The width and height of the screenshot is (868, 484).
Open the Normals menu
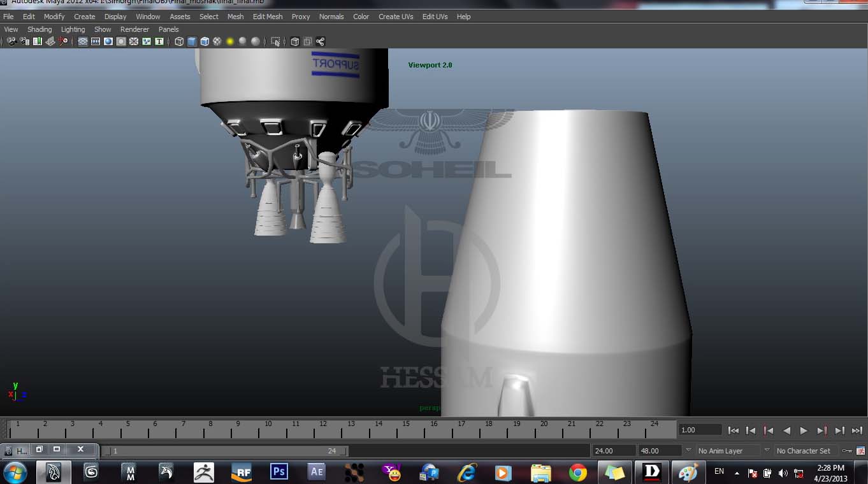coord(331,17)
